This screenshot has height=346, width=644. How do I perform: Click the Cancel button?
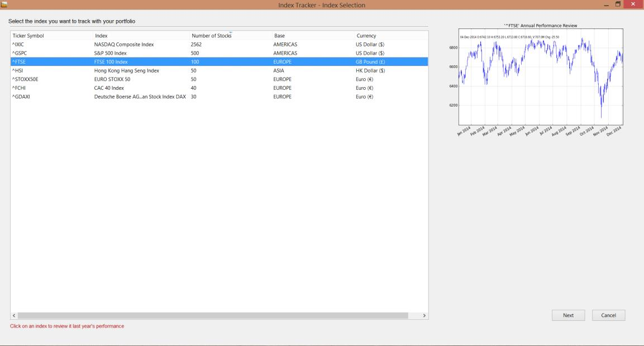pos(608,315)
